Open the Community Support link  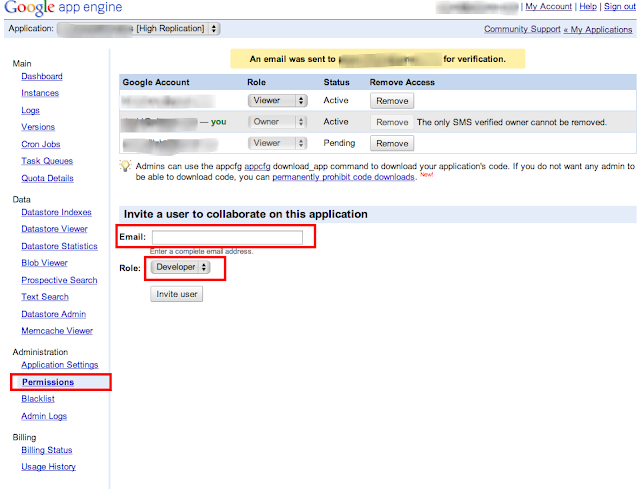tap(522, 29)
